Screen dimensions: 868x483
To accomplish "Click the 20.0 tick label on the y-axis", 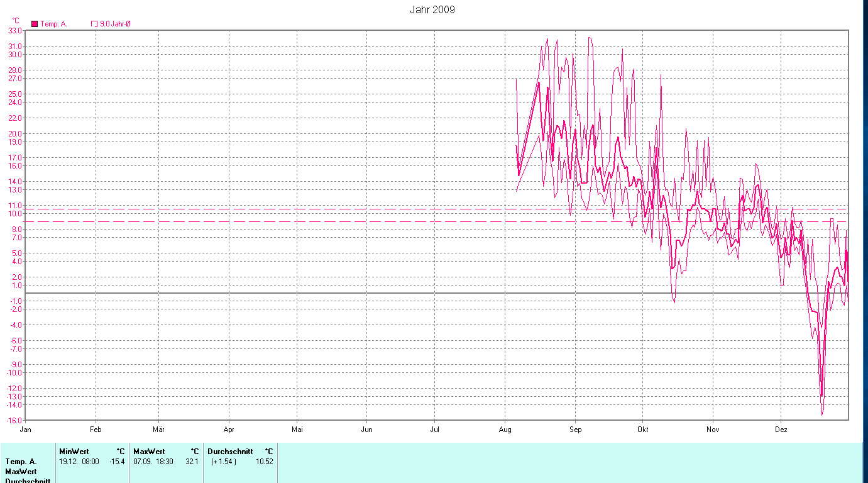I will (x=15, y=134).
